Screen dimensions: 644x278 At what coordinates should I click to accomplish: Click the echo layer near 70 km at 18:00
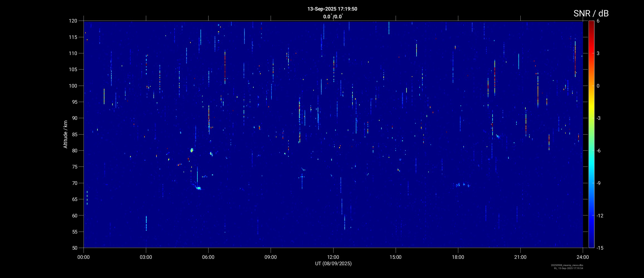pyautogui.click(x=463, y=185)
